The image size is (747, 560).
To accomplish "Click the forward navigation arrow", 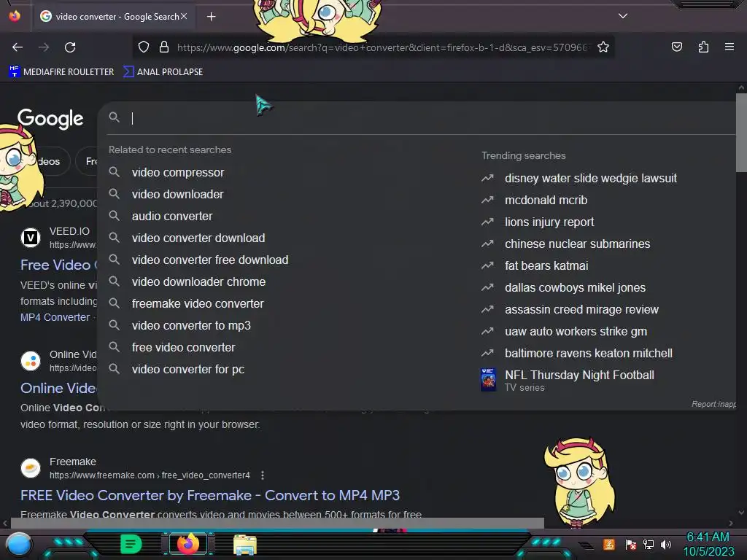I will point(44,47).
